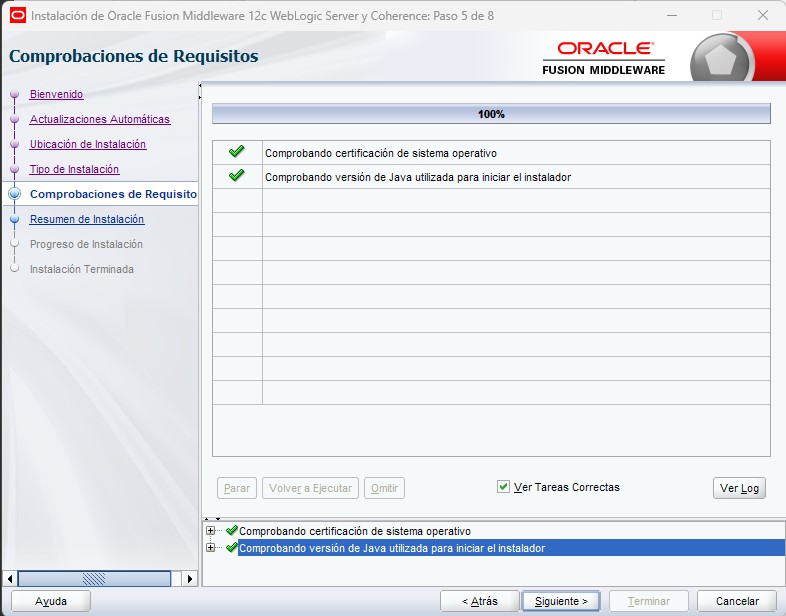Click the Resumen de Instalación step bullet
Screen dimensions: 786x616
pos(15,219)
